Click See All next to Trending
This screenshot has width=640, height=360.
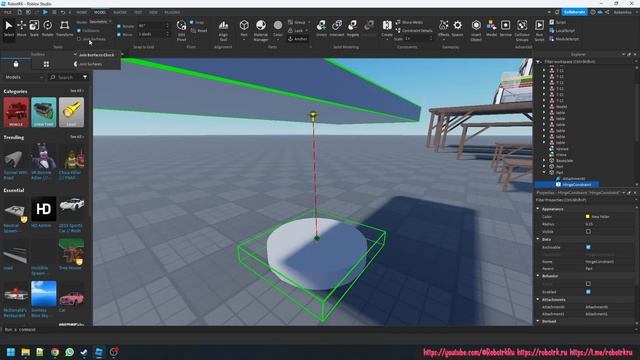click(76, 137)
